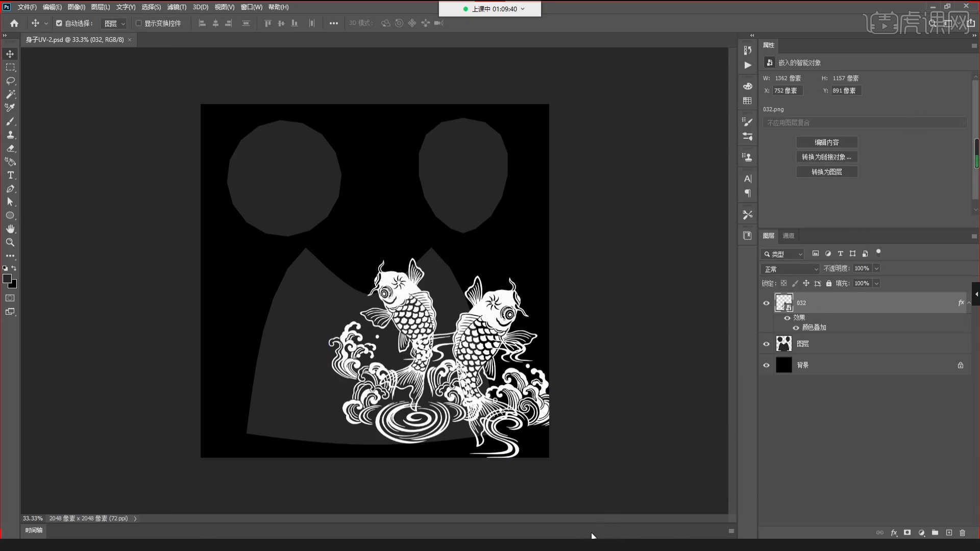
Task: Enable Show Transform Controls checkbox
Action: click(138, 23)
